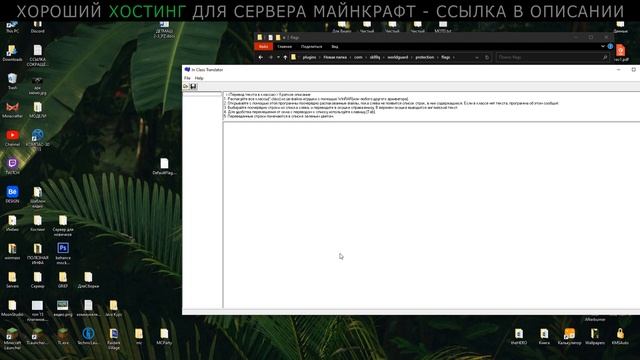640x360 pixels.
Task: Select the Behance DESIGN desktop icon
Action: click(x=12, y=195)
